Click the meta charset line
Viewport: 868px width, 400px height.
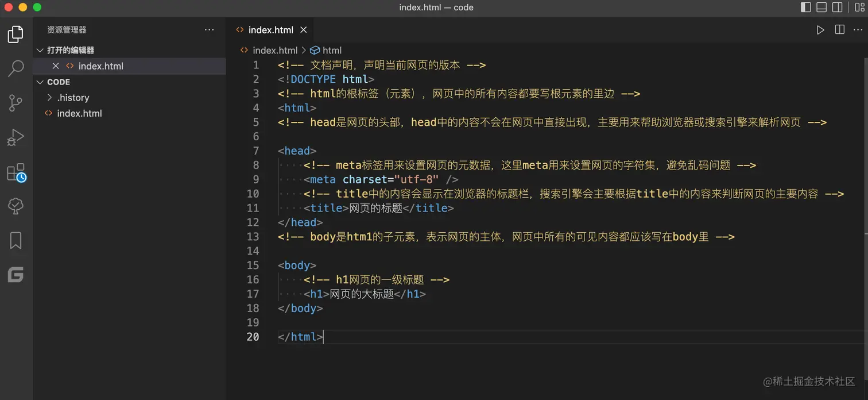381,179
